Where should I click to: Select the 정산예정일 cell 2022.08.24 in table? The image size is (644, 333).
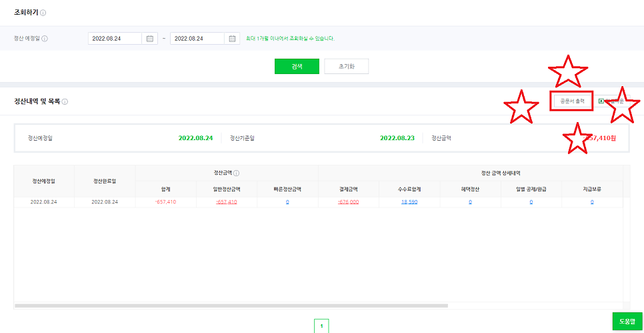[x=44, y=202]
